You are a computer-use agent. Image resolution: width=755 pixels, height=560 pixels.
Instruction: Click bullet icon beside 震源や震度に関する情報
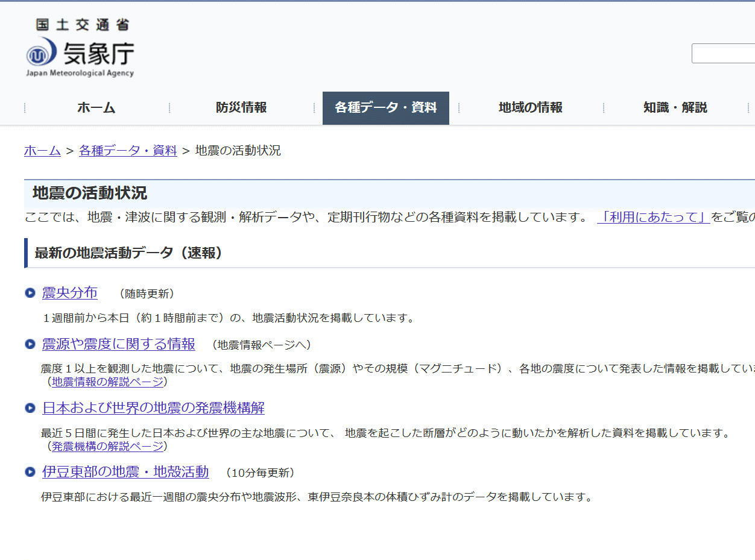coord(30,344)
